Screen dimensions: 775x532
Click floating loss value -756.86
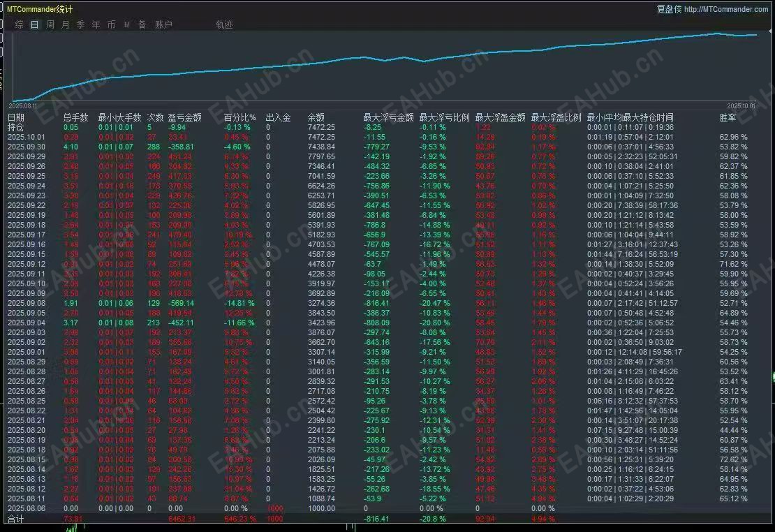376,186
